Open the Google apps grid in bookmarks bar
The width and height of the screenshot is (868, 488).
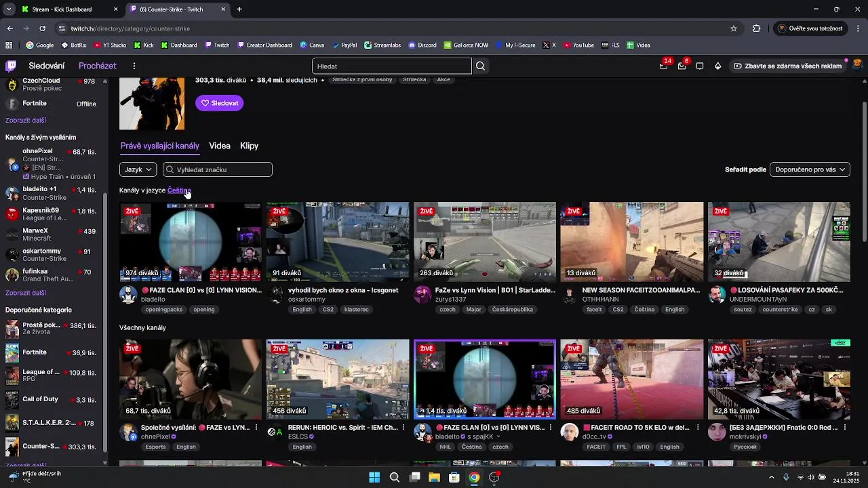9,45
